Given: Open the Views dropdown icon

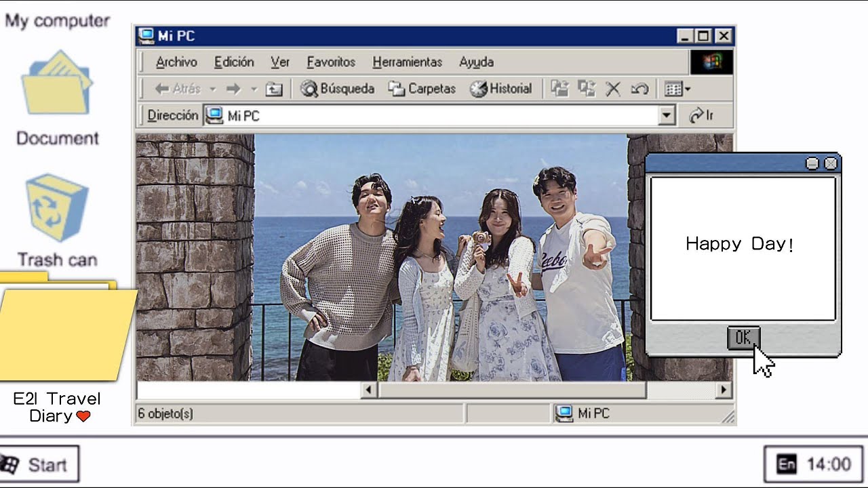Looking at the screenshot, I should [x=677, y=89].
